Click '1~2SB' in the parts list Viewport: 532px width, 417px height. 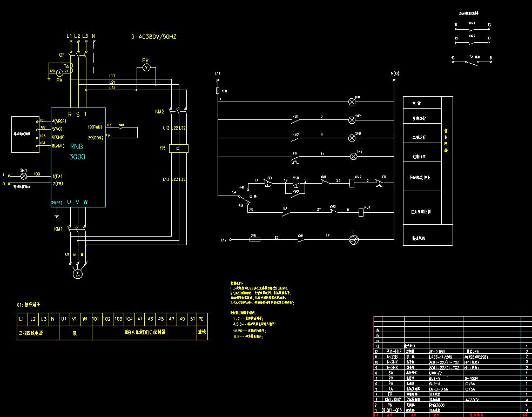(393, 357)
